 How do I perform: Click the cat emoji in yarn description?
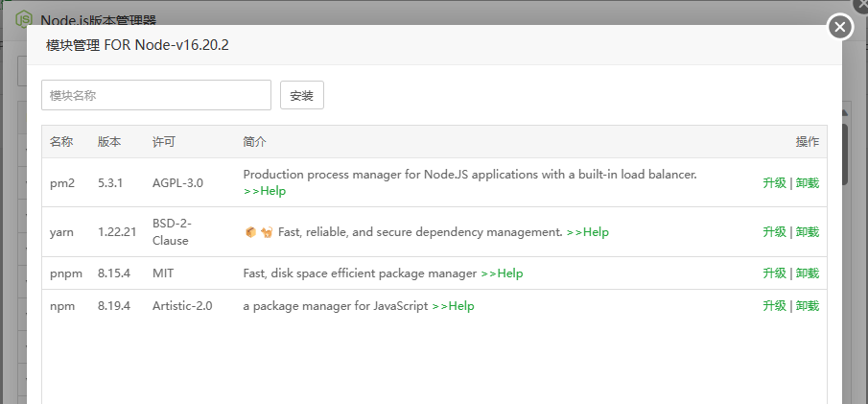[x=267, y=232]
